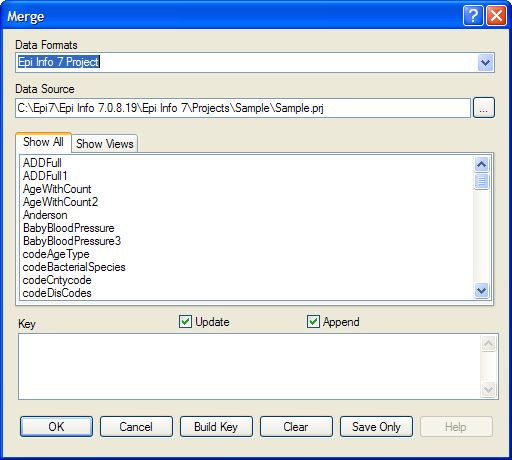Select codeAgeType in the list
This screenshot has width=512, height=460.
[x=56, y=254]
